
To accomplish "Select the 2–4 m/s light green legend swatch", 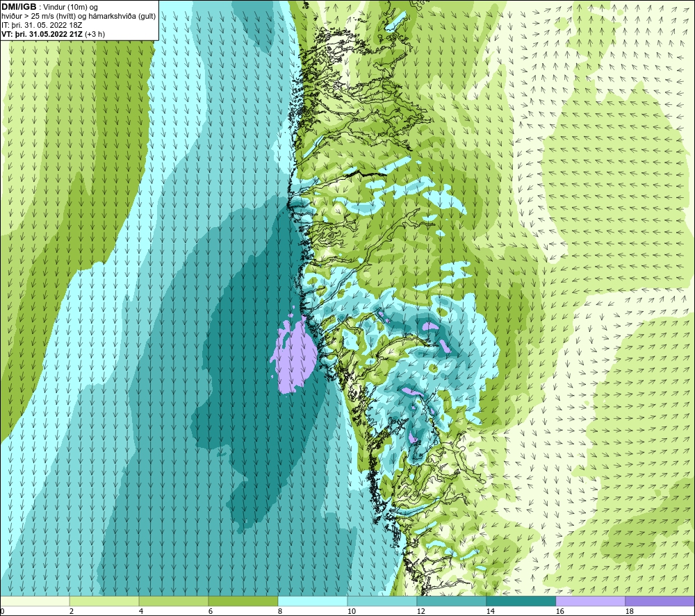I will click(104, 601).
